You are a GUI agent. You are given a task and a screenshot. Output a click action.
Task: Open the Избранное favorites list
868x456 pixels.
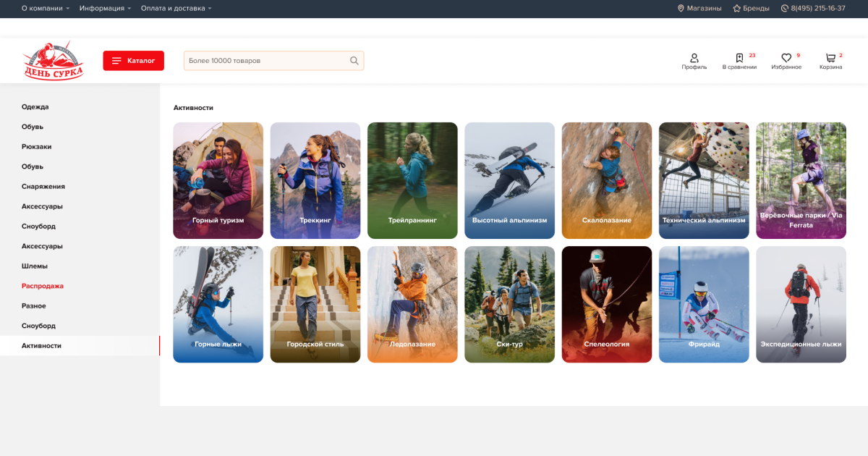[x=786, y=62]
